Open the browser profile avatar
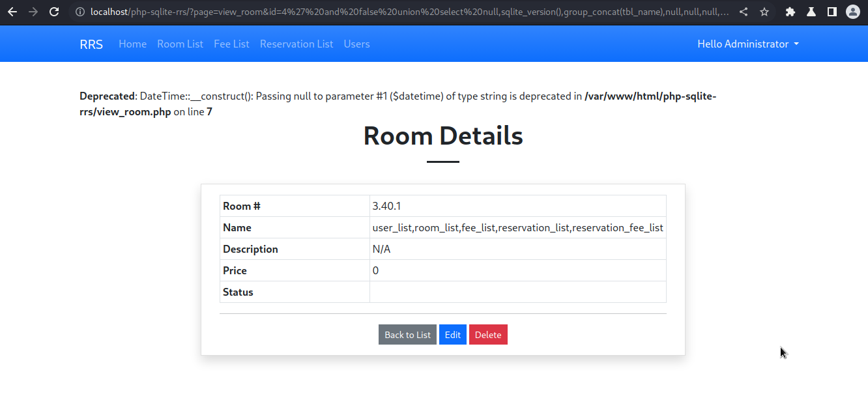The height and width of the screenshot is (398, 868). click(x=852, y=12)
